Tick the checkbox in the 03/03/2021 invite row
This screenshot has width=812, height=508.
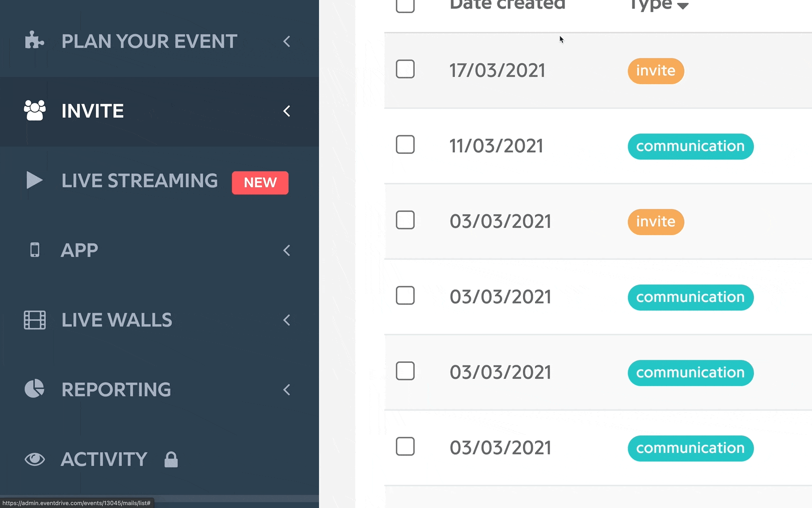pyautogui.click(x=405, y=220)
